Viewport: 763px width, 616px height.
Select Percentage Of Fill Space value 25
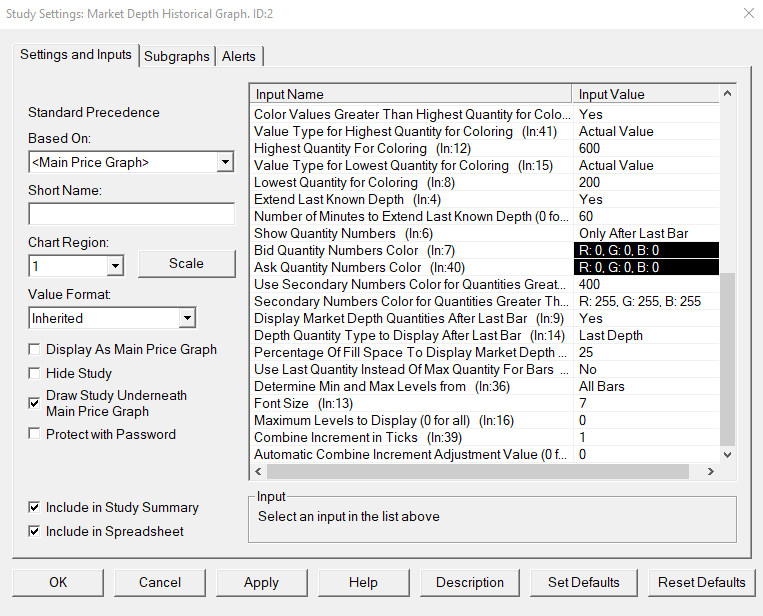pos(646,353)
